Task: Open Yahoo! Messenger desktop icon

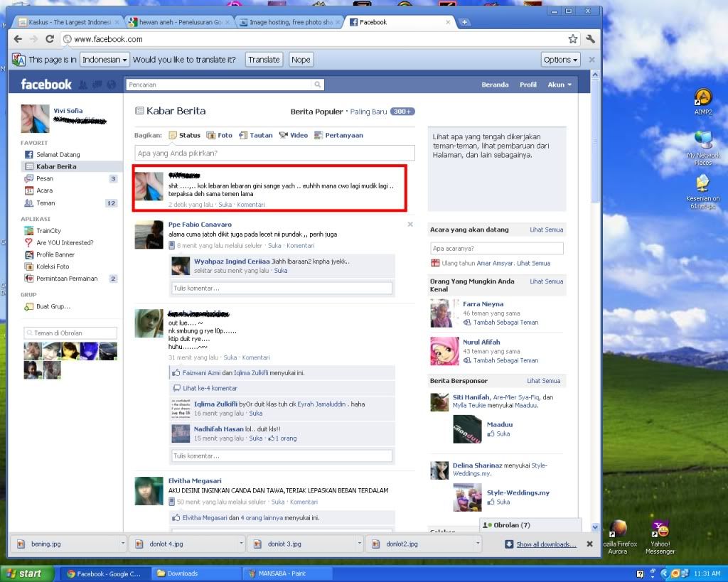Action: (x=660, y=537)
